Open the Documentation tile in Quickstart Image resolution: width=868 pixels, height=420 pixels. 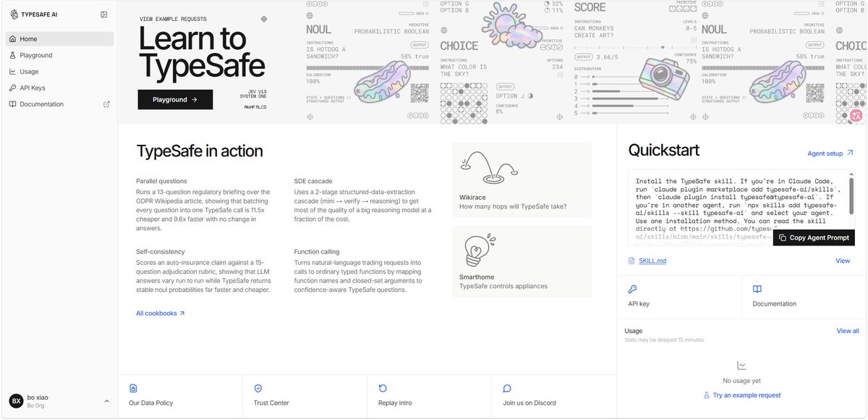pyautogui.click(x=804, y=295)
